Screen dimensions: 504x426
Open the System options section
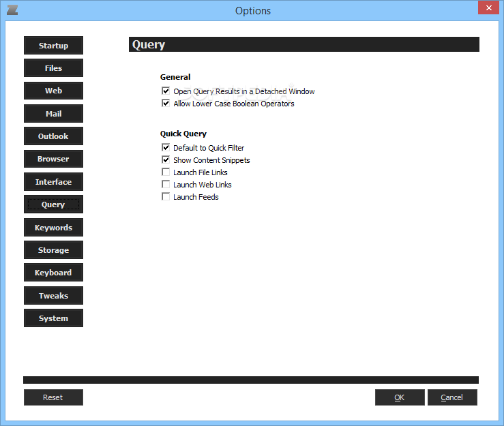53,318
